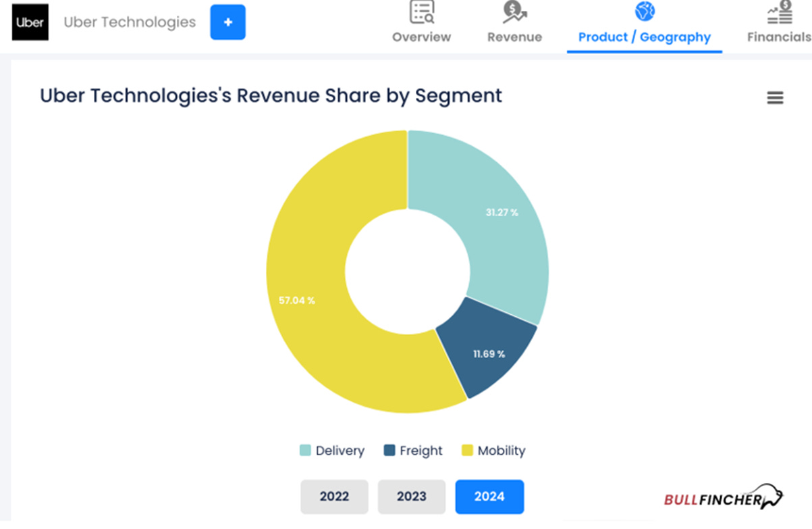This screenshot has width=812, height=529.
Task: Open the Overview tab
Action: click(422, 24)
